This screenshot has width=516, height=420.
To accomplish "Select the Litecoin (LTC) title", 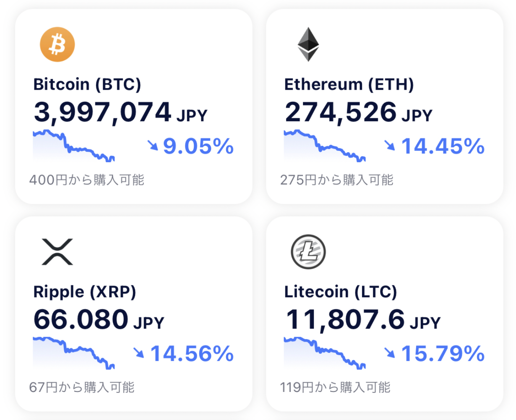I will 341,292.
